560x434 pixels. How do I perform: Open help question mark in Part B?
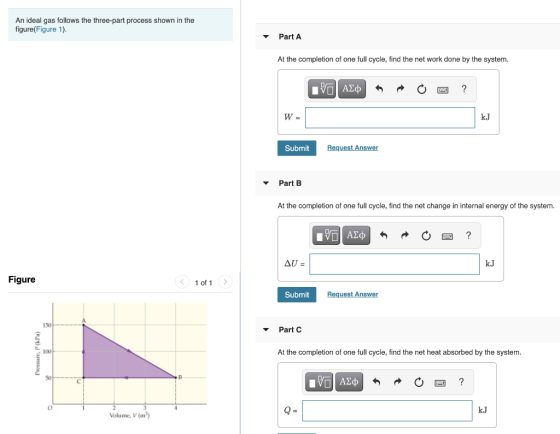tap(468, 235)
